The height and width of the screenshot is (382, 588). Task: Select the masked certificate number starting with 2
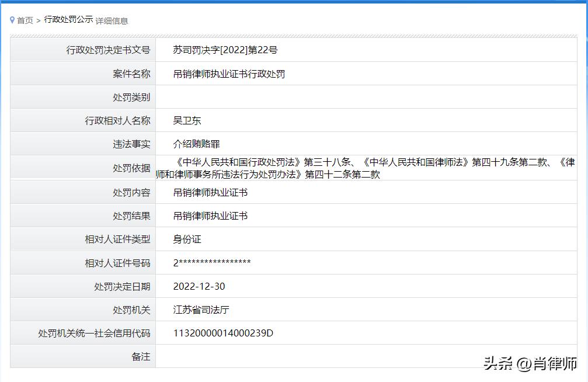point(212,262)
